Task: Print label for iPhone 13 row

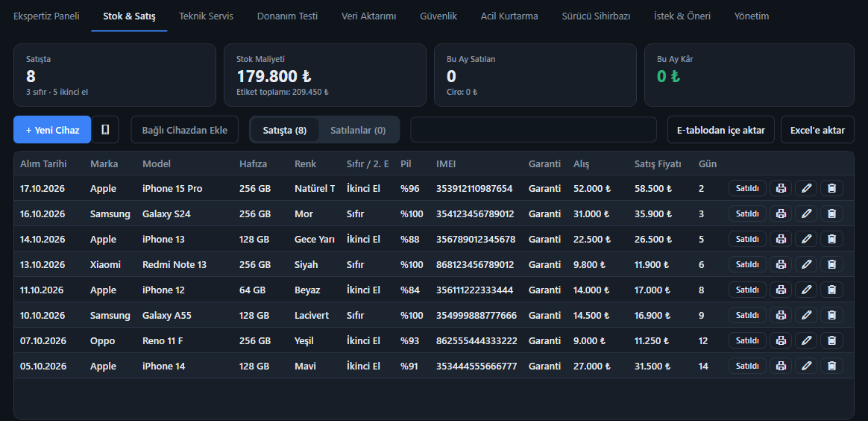Action: point(781,239)
